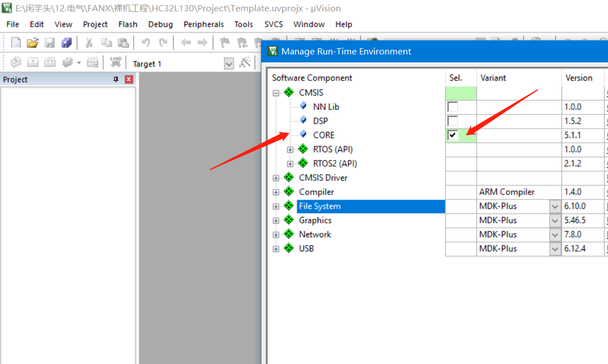Open USB MDK-Plus variant dropdown
The width and height of the screenshot is (608, 364).
click(x=555, y=249)
